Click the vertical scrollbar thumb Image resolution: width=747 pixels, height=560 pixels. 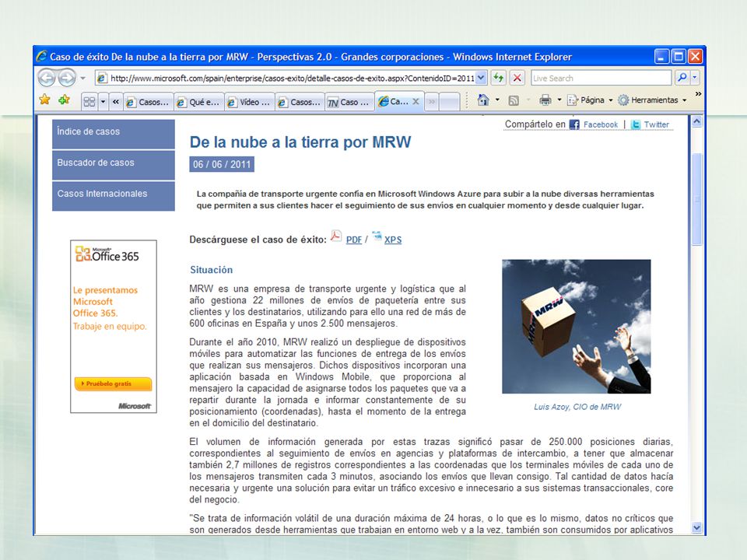(696, 199)
